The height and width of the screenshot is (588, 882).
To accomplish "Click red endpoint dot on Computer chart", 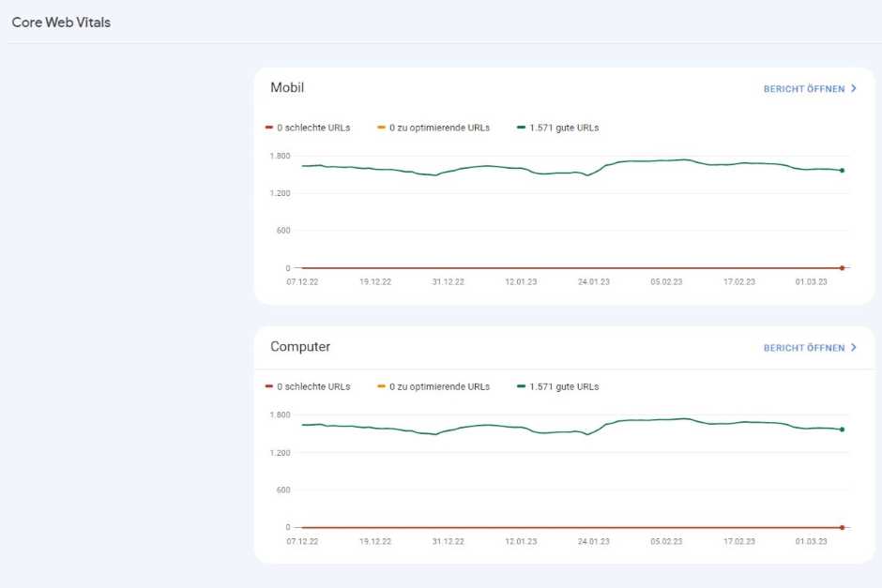I will point(842,527).
